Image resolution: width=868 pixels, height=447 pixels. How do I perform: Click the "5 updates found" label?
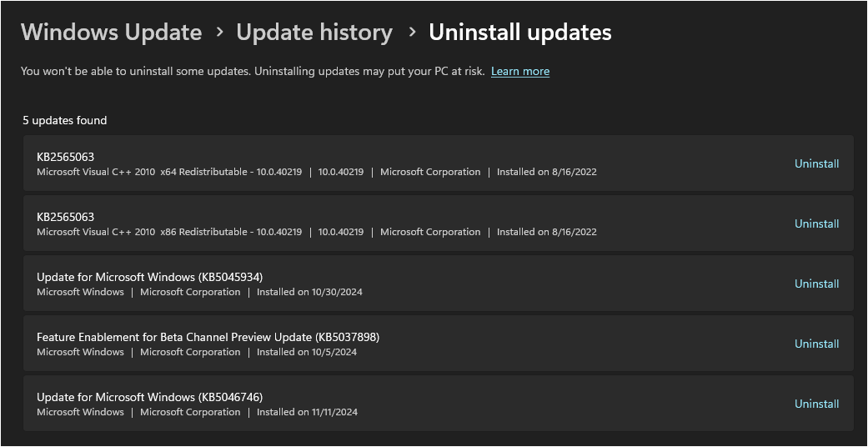pyautogui.click(x=65, y=120)
